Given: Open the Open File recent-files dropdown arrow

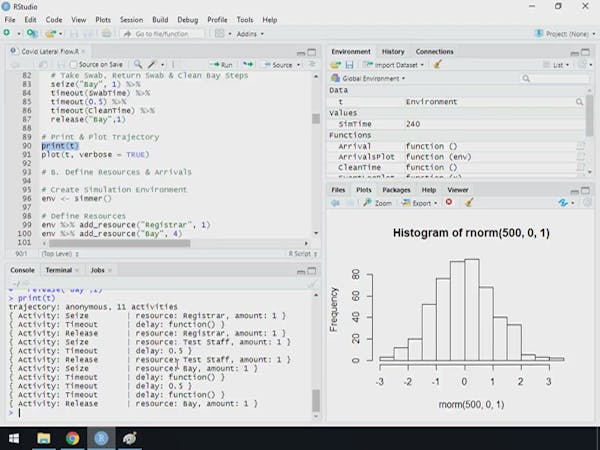Looking at the screenshot, I should 61,34.
